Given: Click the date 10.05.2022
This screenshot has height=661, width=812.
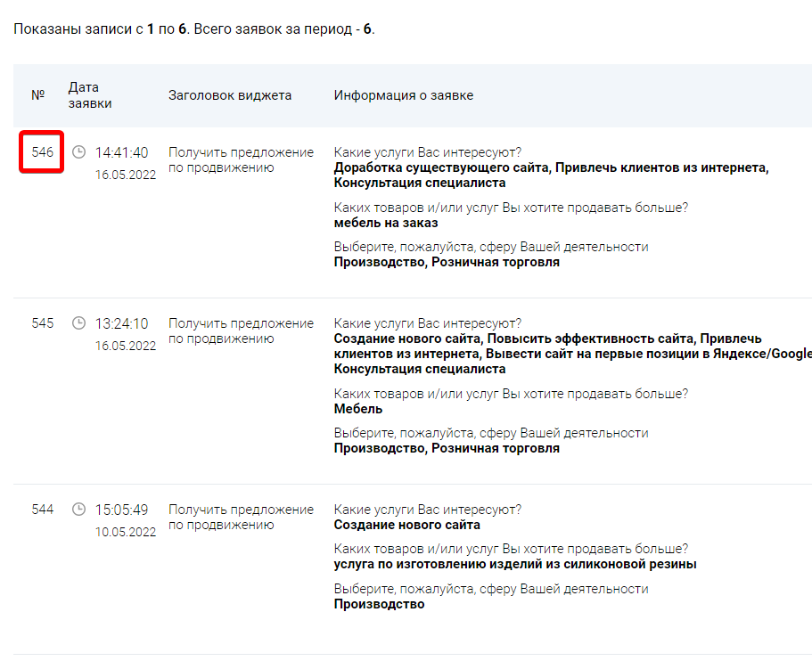Looking at the screenshot, I should click(x=126, y=532).
